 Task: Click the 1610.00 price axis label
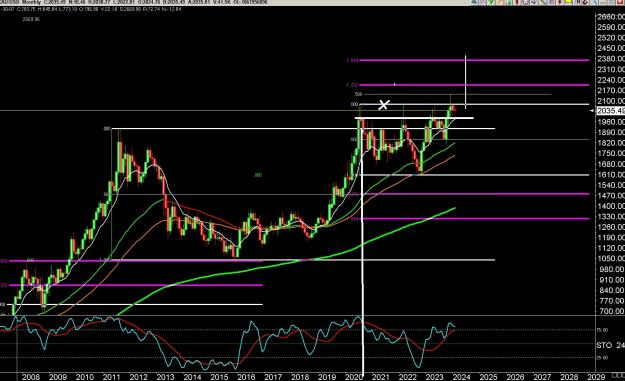pos(611,175)
